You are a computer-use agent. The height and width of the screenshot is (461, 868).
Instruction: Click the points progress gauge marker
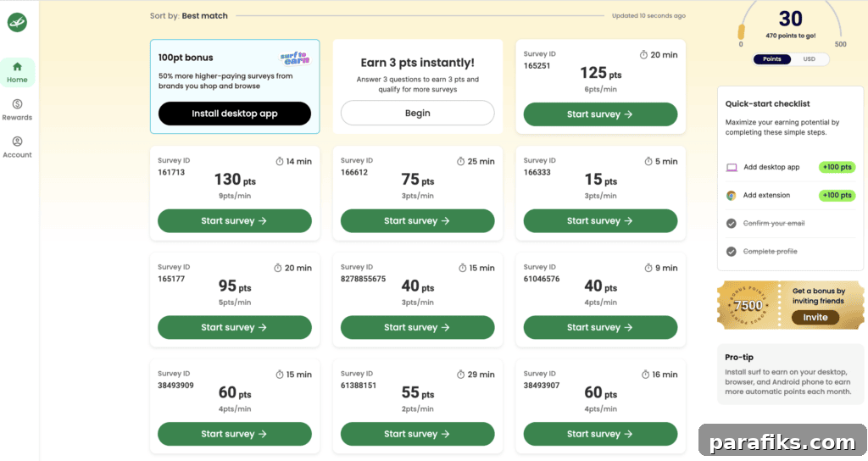click(741, 31)
